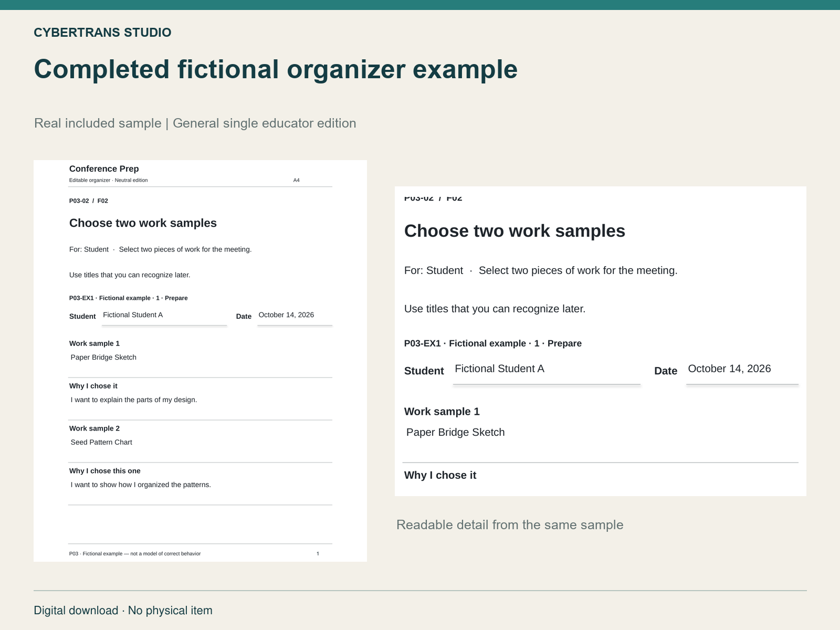Click the 'Choose two work samples' title in detail view

(x=514, y=231)
